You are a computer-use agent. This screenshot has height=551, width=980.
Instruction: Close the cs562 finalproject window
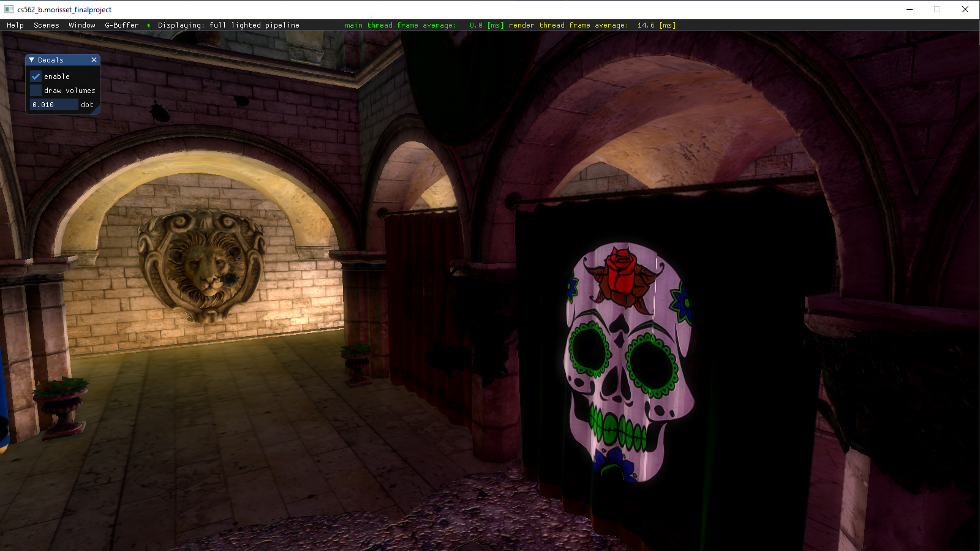965,9
